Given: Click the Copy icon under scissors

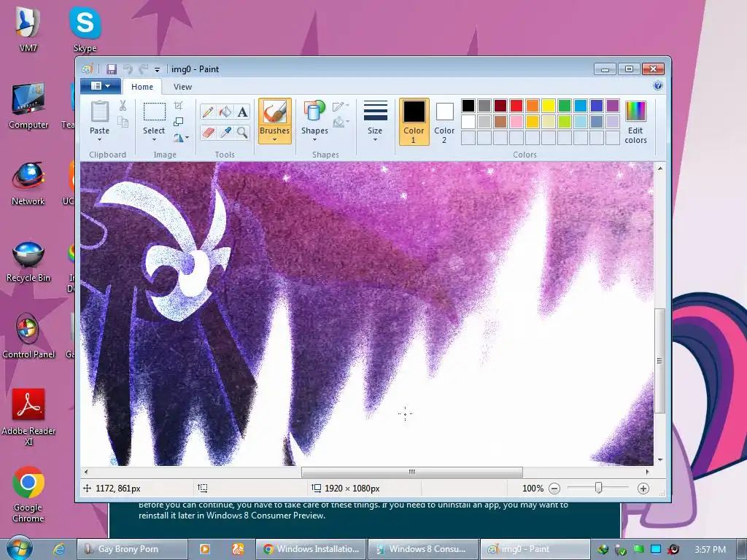Looking at the screenshot, I should [123, 122].
